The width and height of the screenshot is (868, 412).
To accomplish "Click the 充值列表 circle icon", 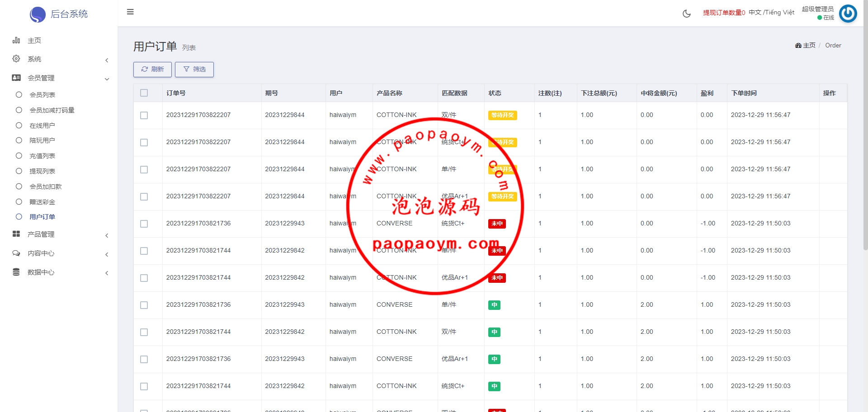I will coord(19,155).
